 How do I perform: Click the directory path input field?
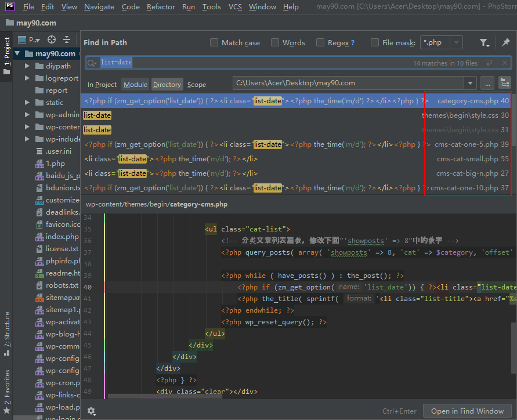[348, 83]
